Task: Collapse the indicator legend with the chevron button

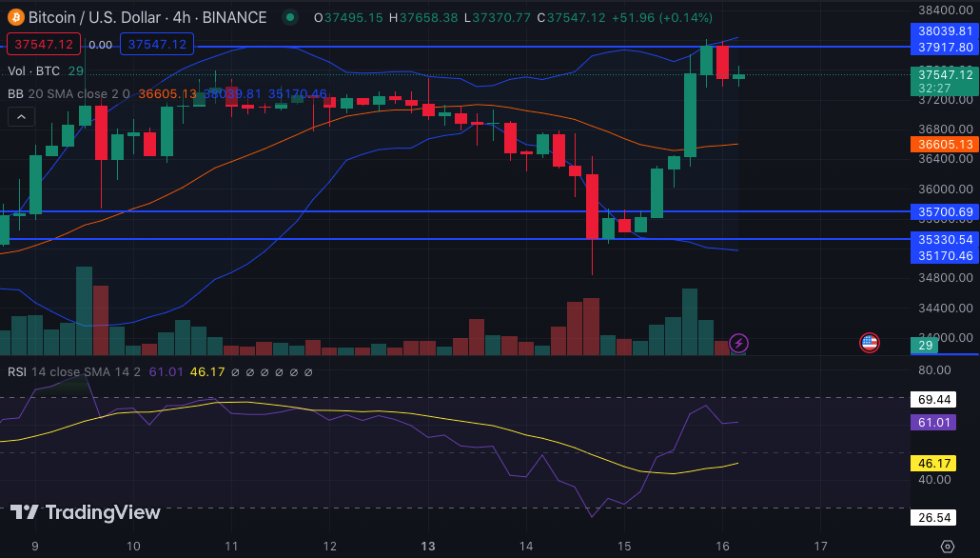Action: (x=21, y=117)
